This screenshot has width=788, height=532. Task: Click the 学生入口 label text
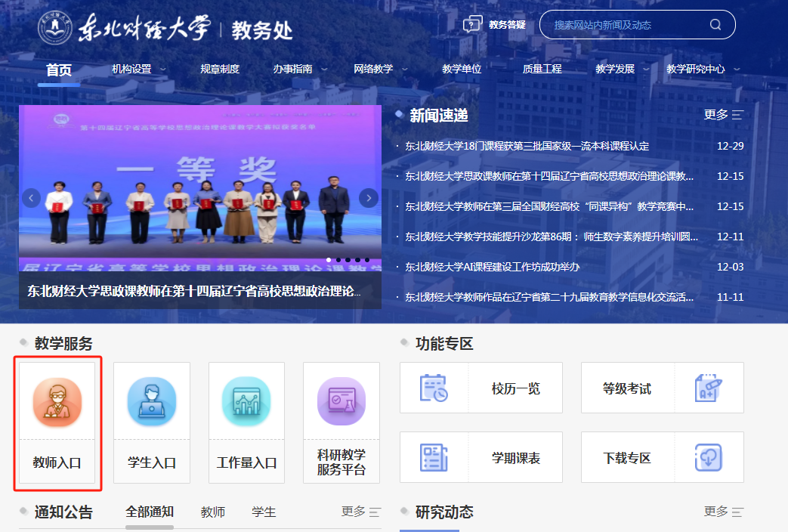tap(152, 462)
